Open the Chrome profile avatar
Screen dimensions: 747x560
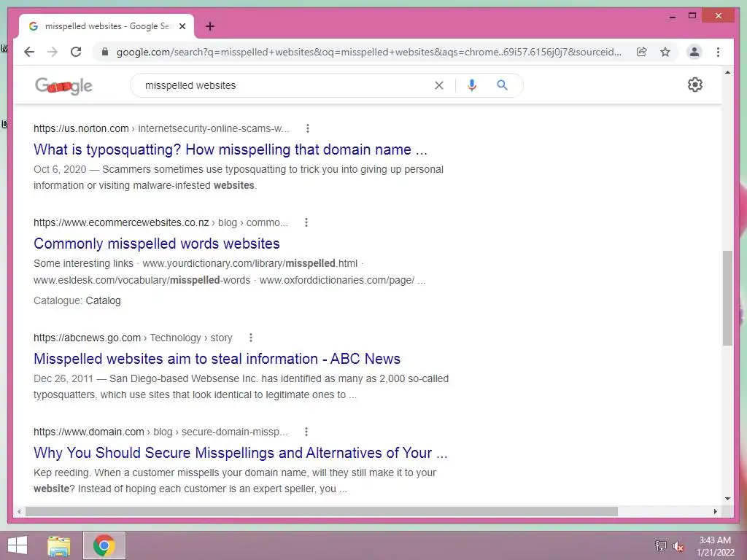point(694,52)
